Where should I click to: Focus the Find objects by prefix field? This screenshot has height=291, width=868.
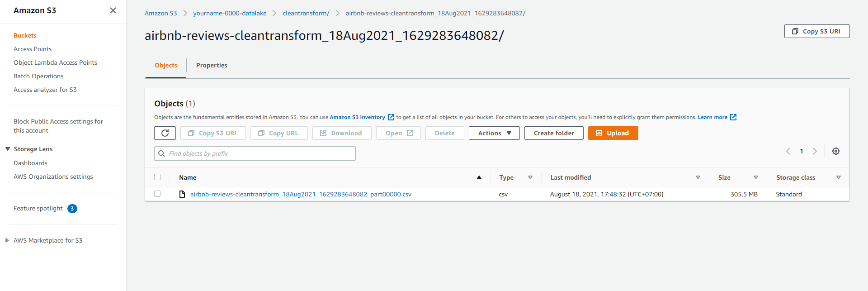(255, 153)
